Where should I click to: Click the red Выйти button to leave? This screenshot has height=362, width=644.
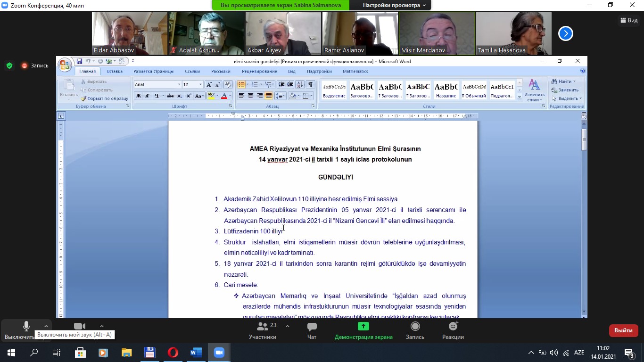point(623,330)
